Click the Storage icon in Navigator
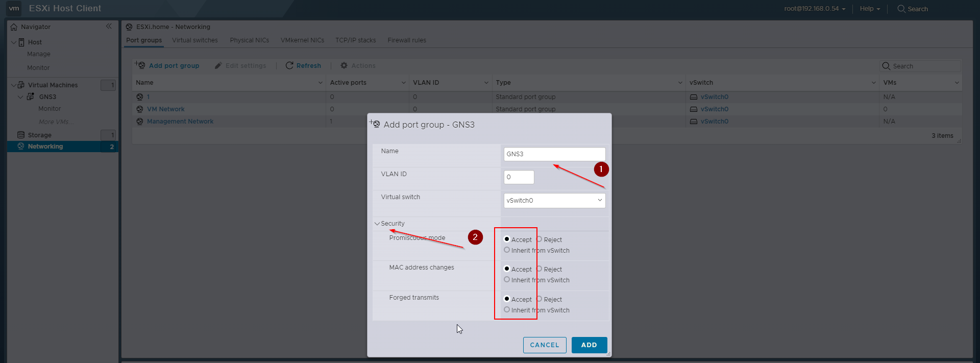This screenshot has width=980, height=363. tap(21, 135)
